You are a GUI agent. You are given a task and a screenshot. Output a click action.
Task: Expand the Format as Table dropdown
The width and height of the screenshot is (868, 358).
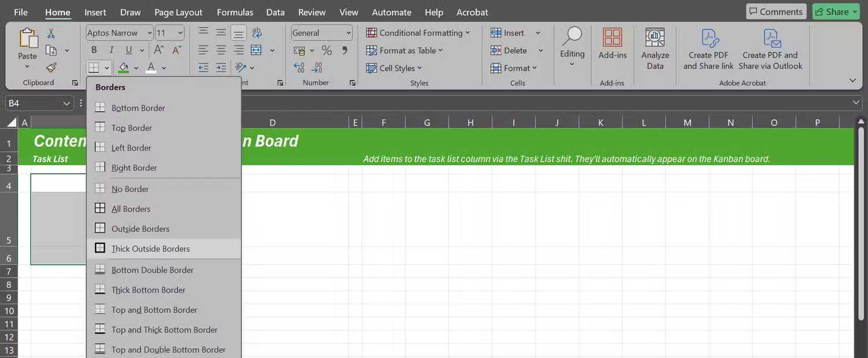point(440,50)
